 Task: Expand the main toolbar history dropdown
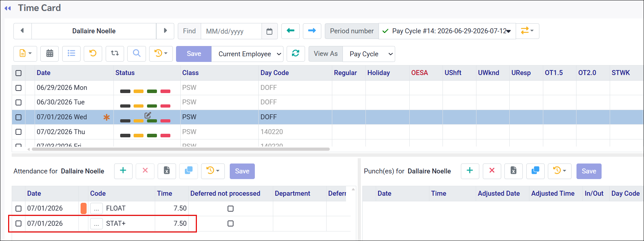tap(161, 53)
